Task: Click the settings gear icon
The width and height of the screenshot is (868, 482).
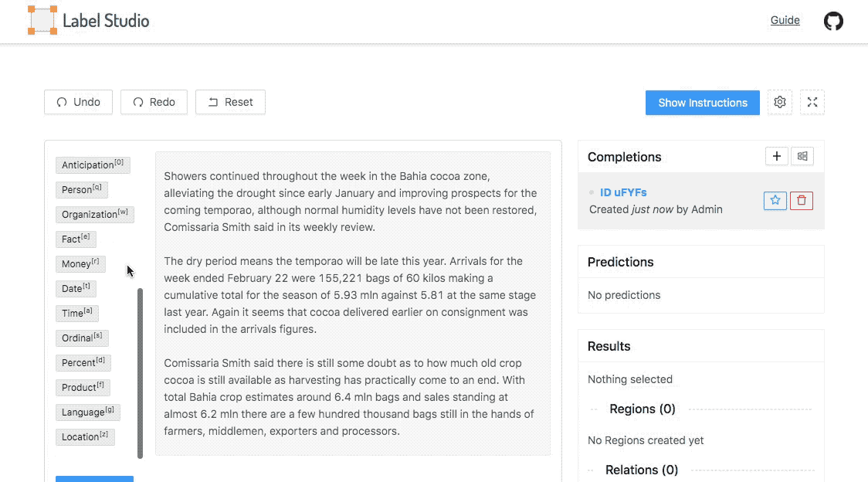Action: coord(779,103)
